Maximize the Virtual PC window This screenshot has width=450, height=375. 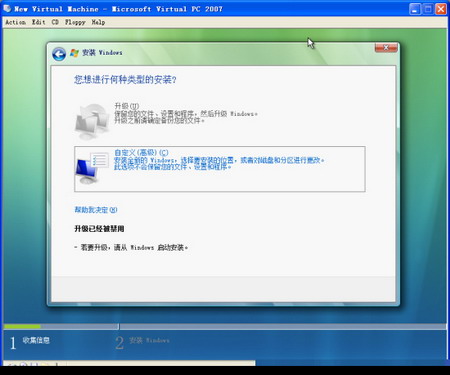pos(428,9)
